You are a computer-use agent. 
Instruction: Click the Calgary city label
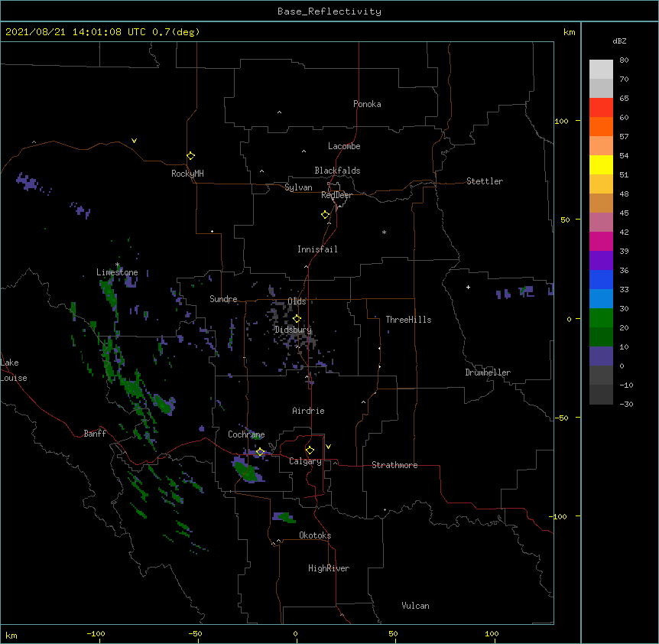point(305,461)
